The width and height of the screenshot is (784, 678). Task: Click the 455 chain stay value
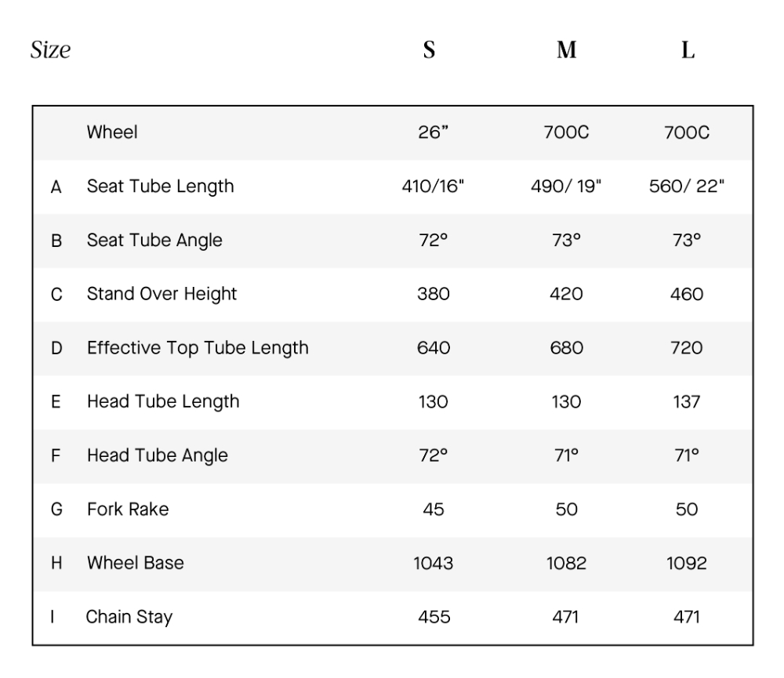click(x=434, y=617)
